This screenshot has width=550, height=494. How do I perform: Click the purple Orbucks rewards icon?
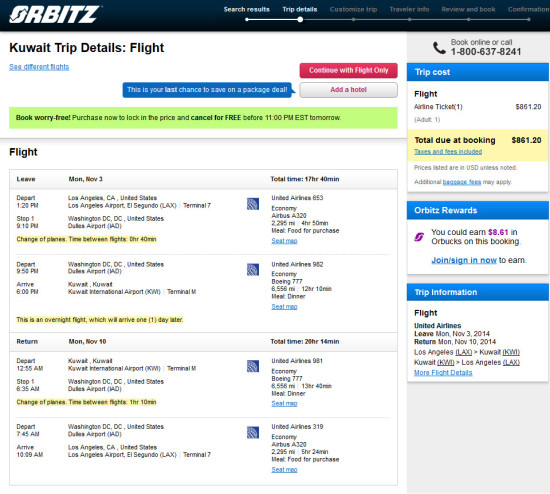419,237
